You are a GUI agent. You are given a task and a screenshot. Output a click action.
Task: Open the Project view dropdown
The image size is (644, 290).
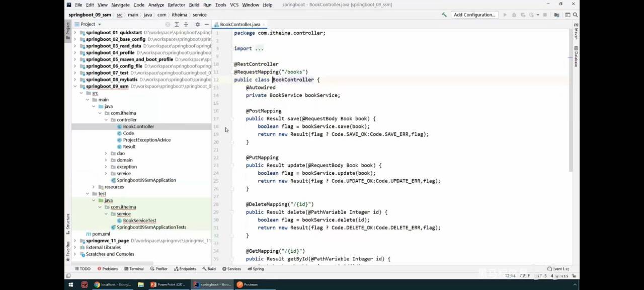click(x=88, y=24)
